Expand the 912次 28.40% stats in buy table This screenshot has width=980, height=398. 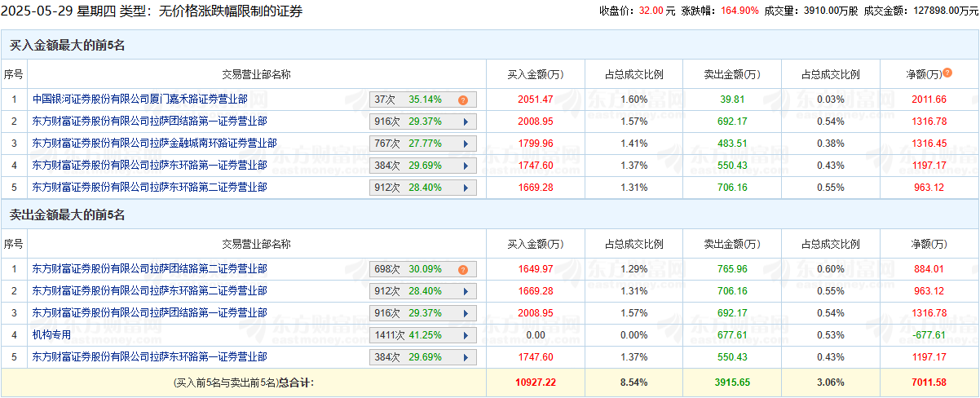422,188
